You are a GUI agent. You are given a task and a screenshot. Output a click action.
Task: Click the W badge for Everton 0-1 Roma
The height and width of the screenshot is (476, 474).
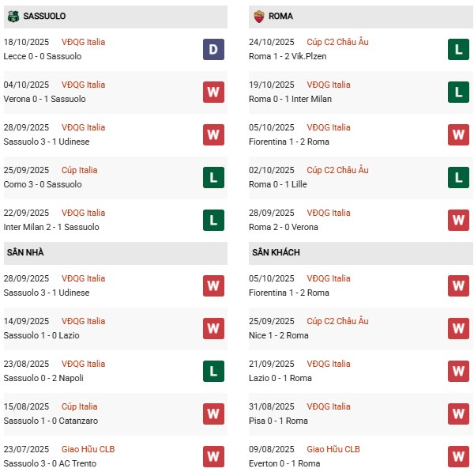pos(458,457)
